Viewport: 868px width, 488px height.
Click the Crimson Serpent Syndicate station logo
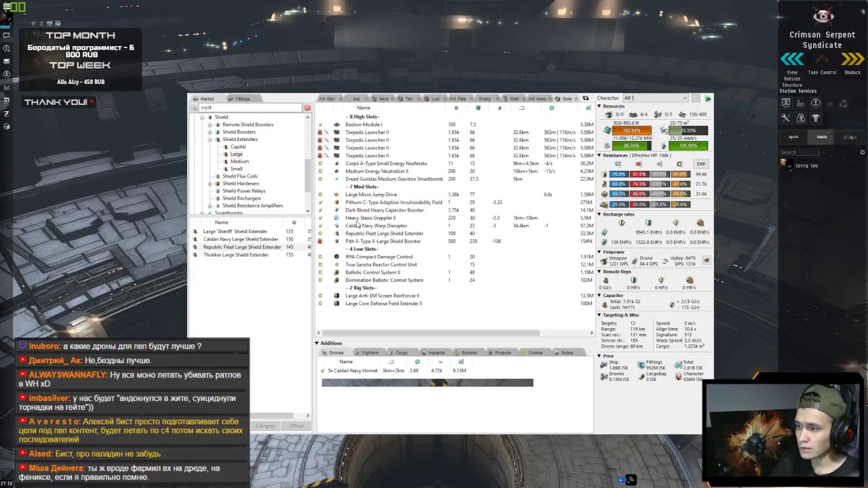[823, 16]
